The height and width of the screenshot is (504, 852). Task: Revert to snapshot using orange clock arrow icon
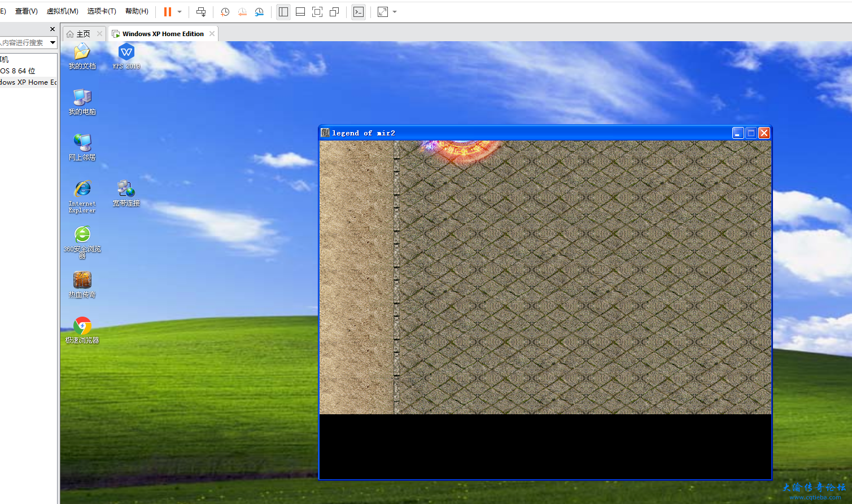[x=242, y=12]
